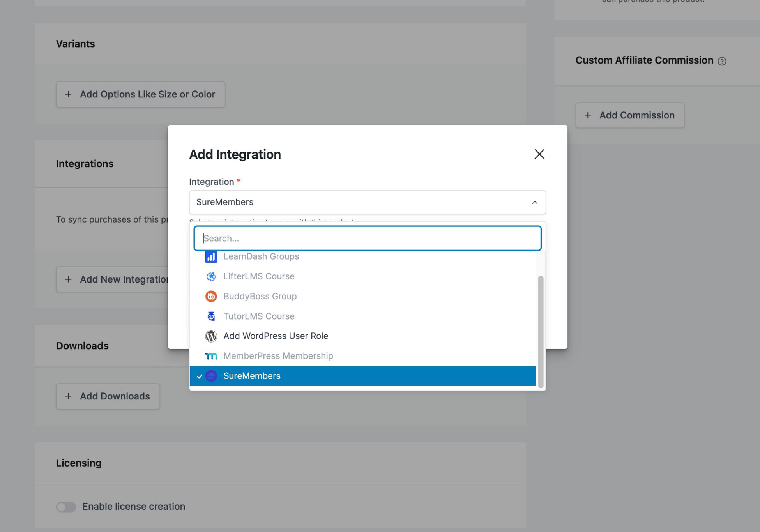
Task: Select Add WordPress User Role option
Action: (362, 336)
